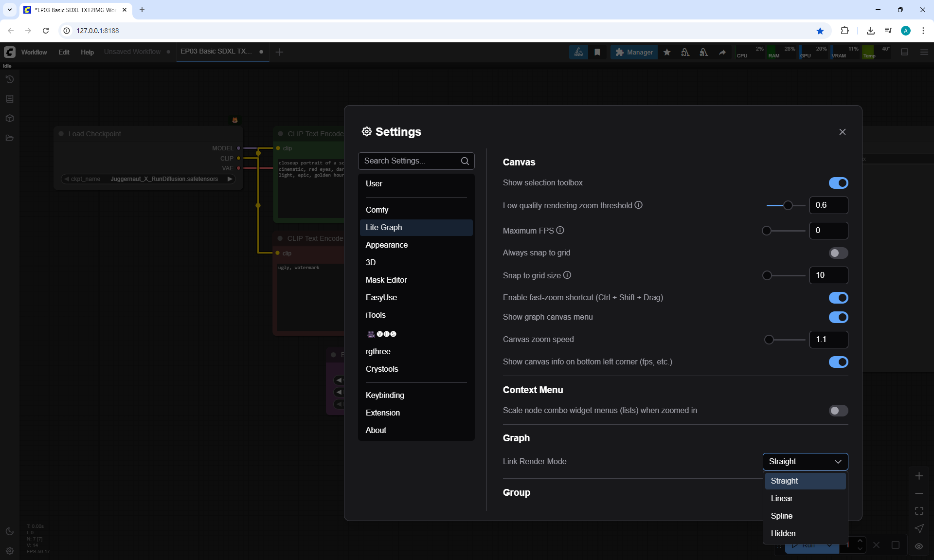The height and width of the screenshot is (560, 934).
Task: Open the queue history sidebar icon
Action: [x=10, y=79]
